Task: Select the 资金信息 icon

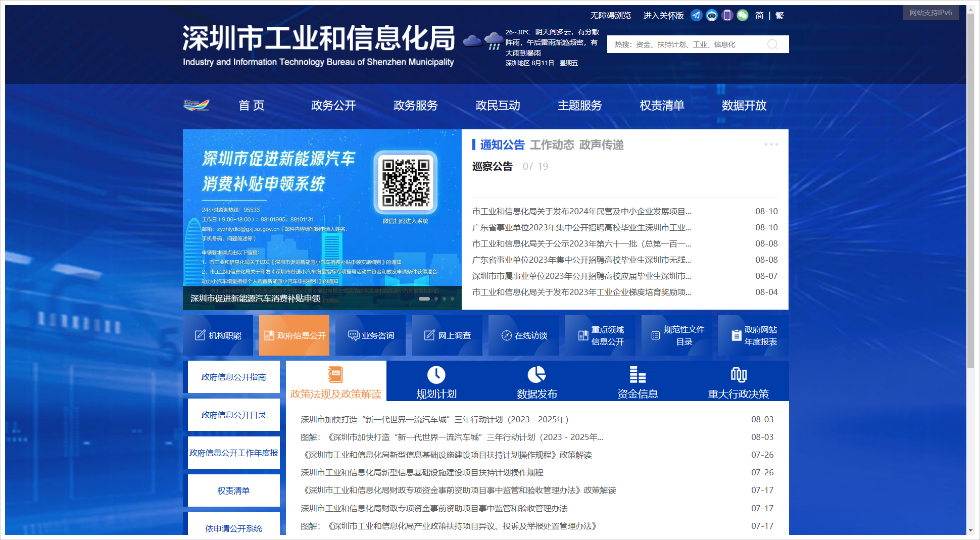Action: (638, 375)
